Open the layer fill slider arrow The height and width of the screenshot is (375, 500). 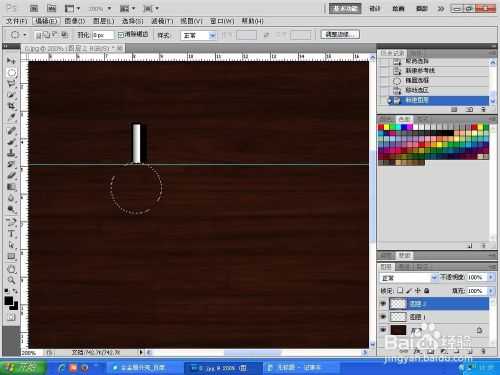coord(491,291)
